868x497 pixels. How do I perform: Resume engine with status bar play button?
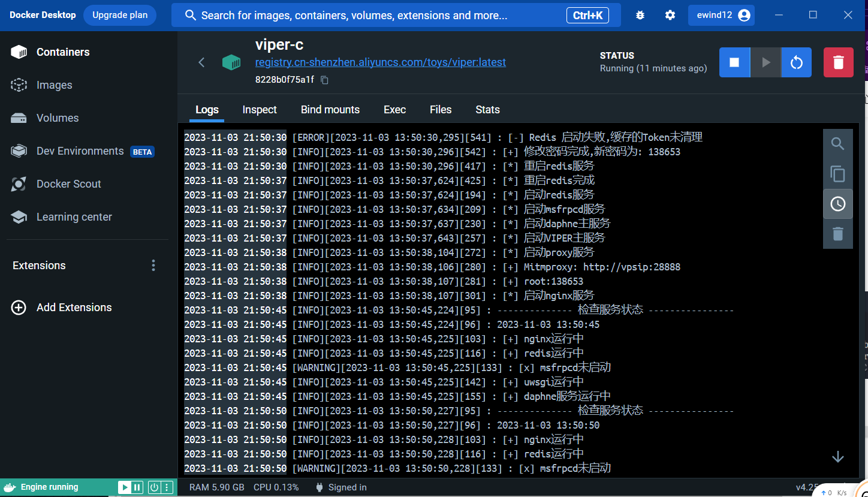click(124, 487)
